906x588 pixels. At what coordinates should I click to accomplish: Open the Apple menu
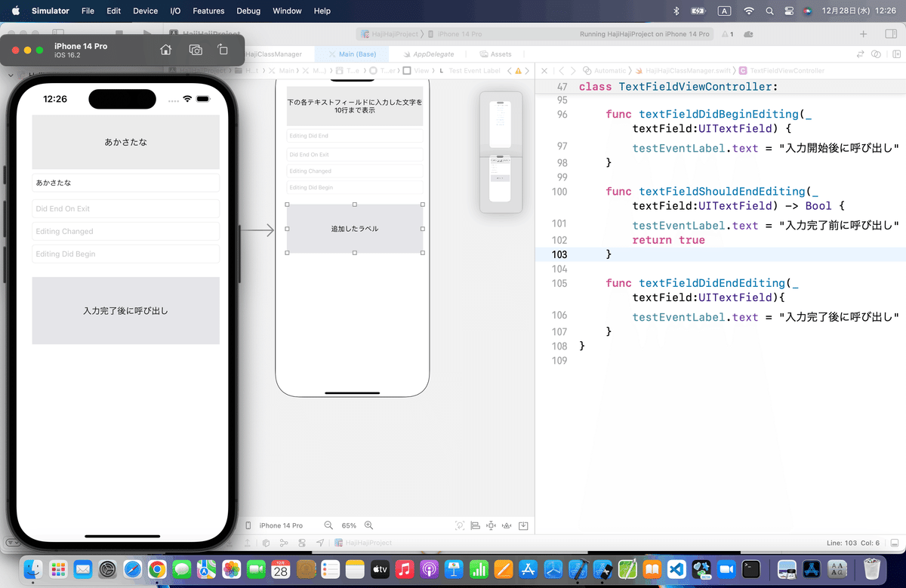[15, 11]
